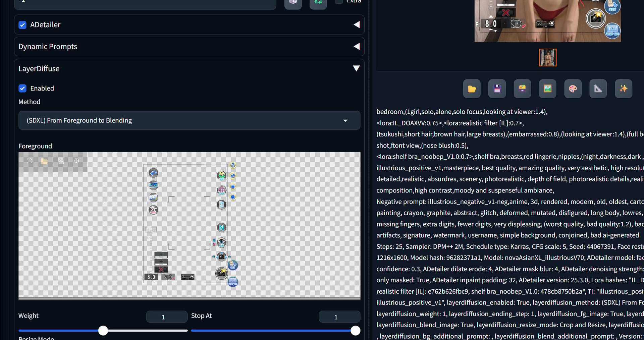The image size is (644, 340).
Task: Click the 'Stop At' label text
Action: coord(202,316)
